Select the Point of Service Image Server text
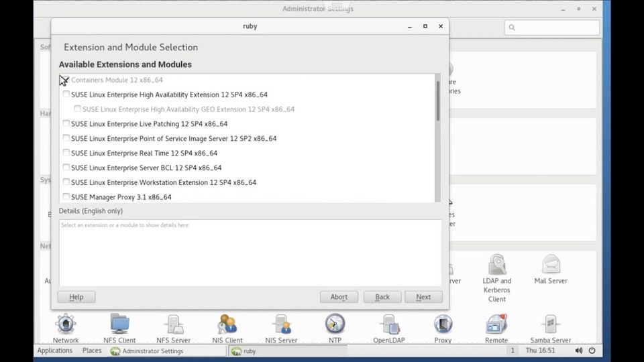 174,139
